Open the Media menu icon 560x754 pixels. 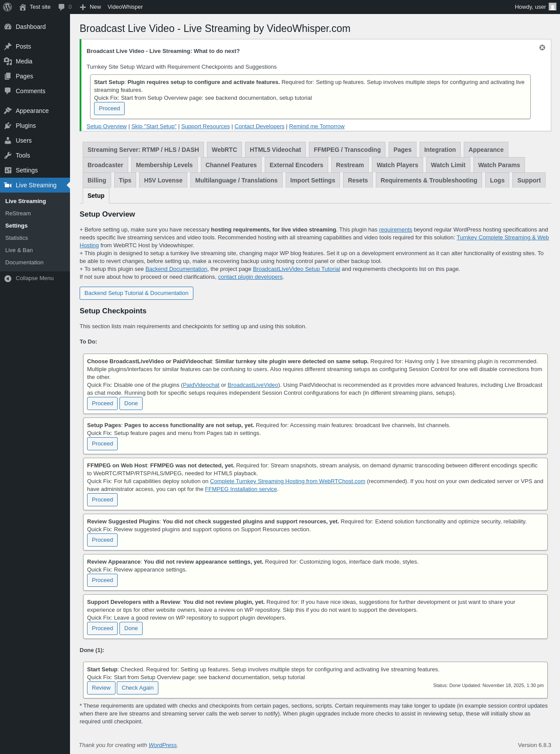pos(8,61)
